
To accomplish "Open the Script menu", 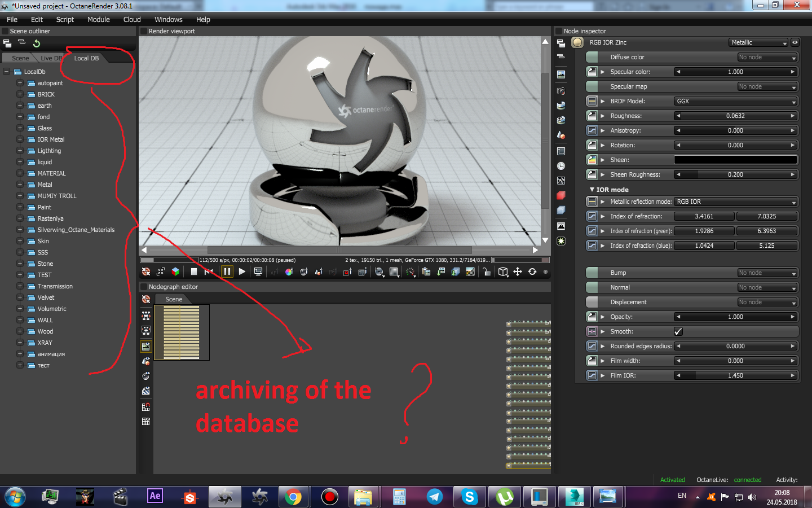I will point(65,19).
